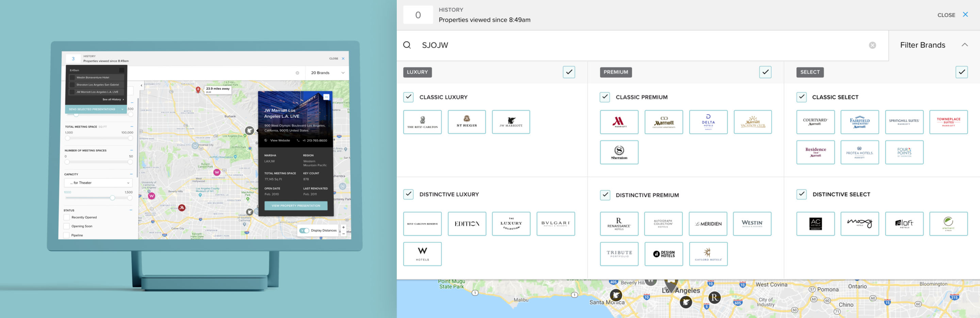Screen dimensions: 980x318
Task: Open the capacity type dropdown showing Theater
Action: 98,182
